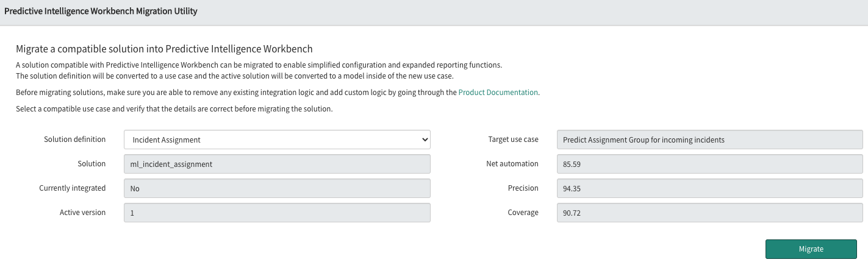
Task: Click the Net automation label
Action: coord(512,164)
